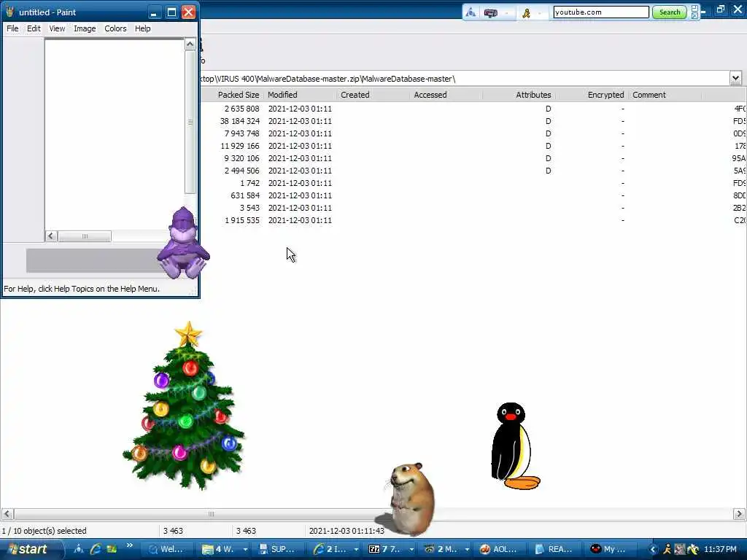
Task: Click the AIM running man toolbar icon
Action: click(x=527, y=13)
